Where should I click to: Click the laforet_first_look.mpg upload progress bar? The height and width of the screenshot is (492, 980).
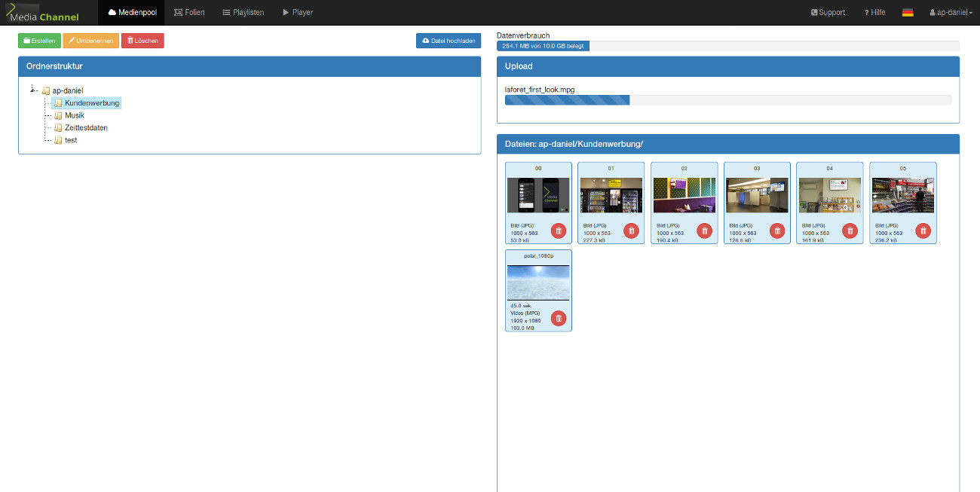point(727,100)
